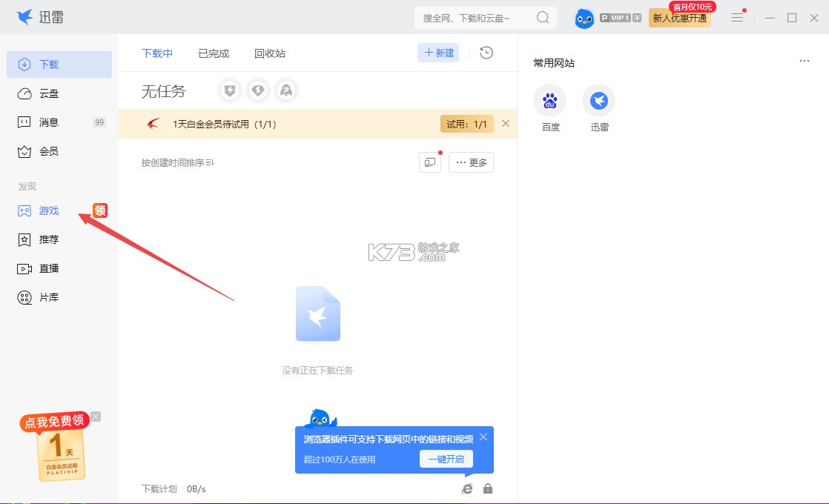Click the 99 unread messages badge

(99, 122)
